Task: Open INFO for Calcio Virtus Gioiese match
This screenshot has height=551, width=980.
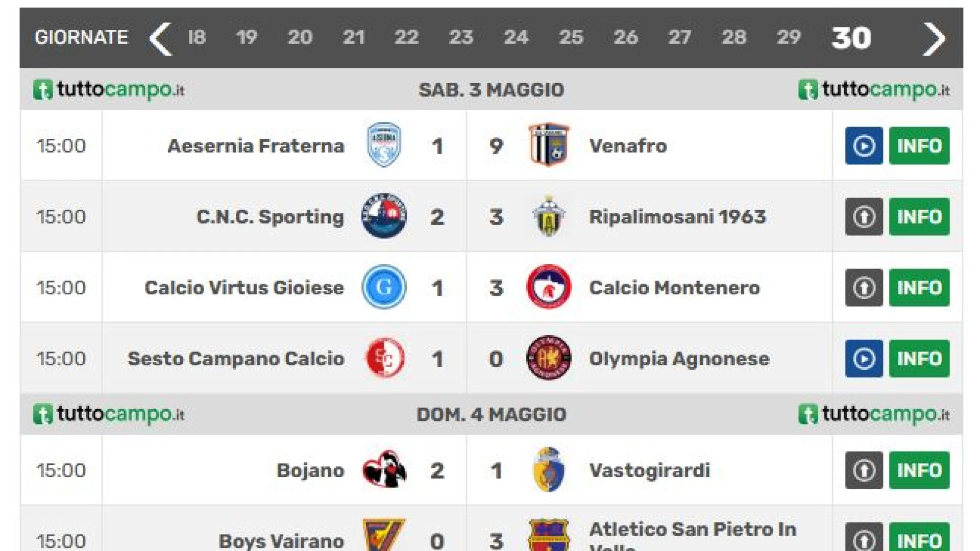Action: (919, 288)
